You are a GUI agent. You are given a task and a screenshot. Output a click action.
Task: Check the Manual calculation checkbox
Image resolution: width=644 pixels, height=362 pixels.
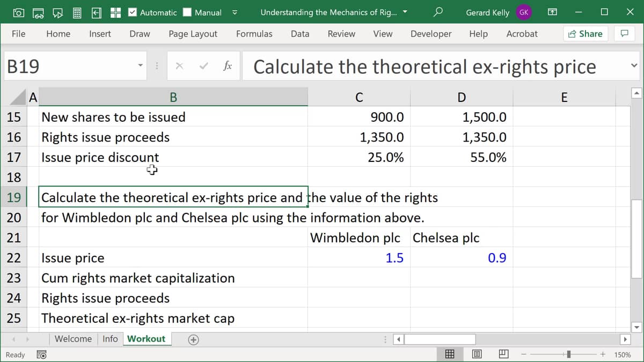click(x=187, y=12)
